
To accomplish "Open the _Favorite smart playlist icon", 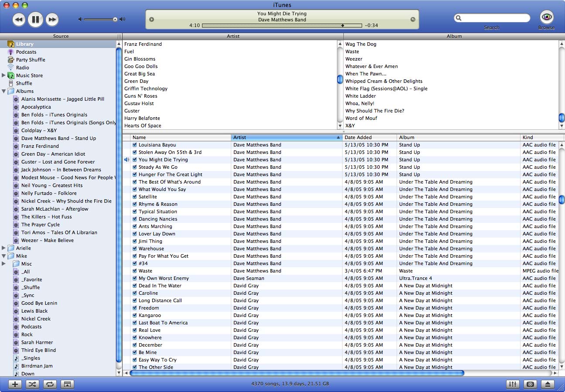I will click(x=16, y=280).
